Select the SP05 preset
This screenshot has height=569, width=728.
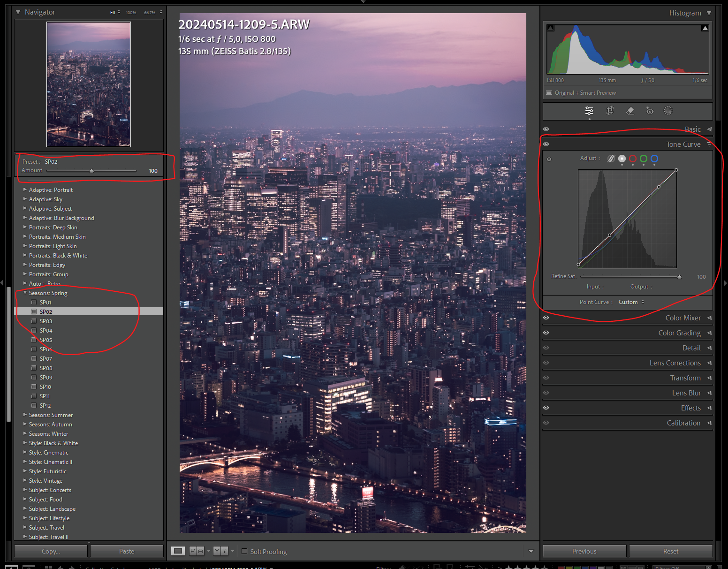coord(45,340)
